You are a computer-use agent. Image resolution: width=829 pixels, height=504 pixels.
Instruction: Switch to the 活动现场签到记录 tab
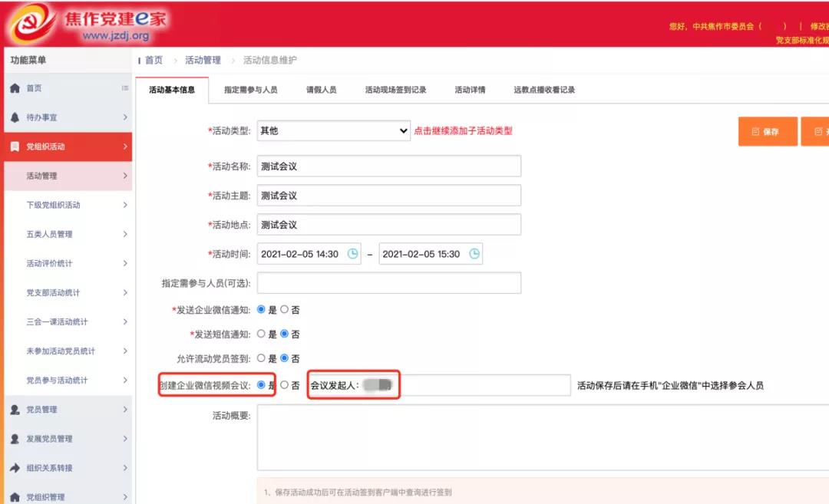[395, 90]
